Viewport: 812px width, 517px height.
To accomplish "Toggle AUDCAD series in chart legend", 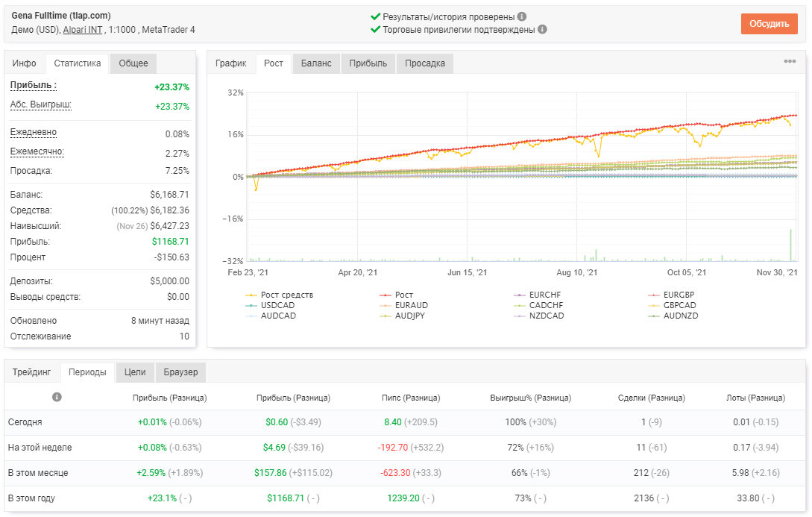I will point(271,316).
